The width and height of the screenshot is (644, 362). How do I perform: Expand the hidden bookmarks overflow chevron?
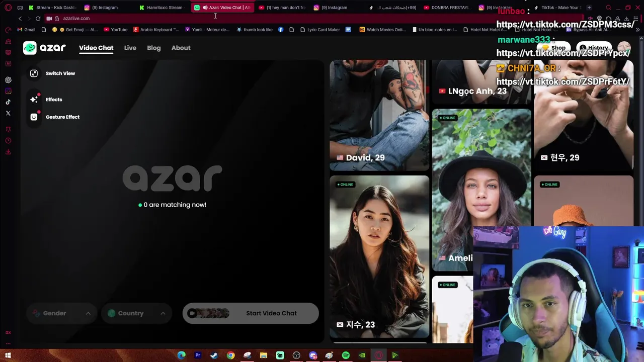click(x=638, y=30)
